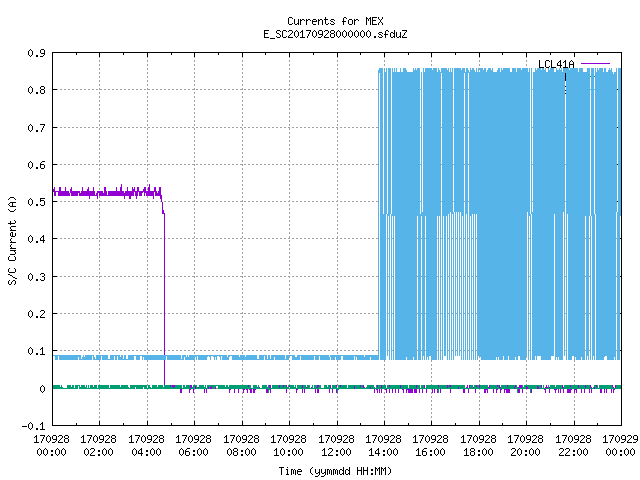Click the LCL41A legend label

tap(556, 64)
